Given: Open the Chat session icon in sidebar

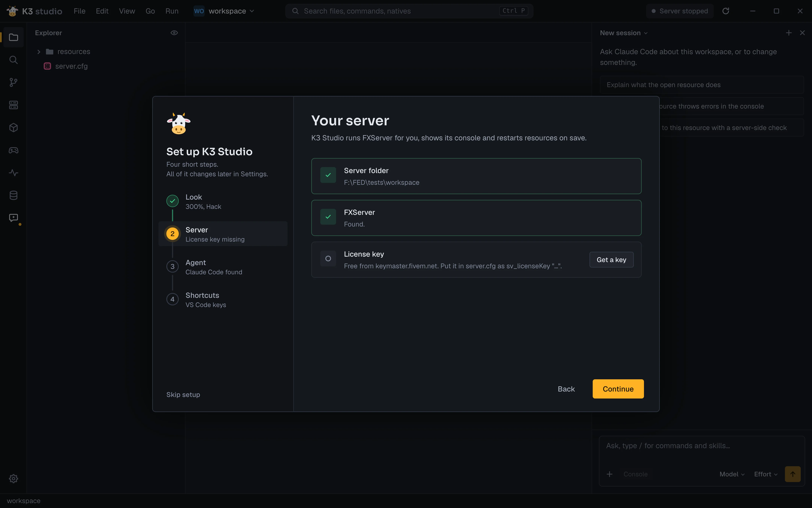Looking at the screenshot, I should (13, 218).
